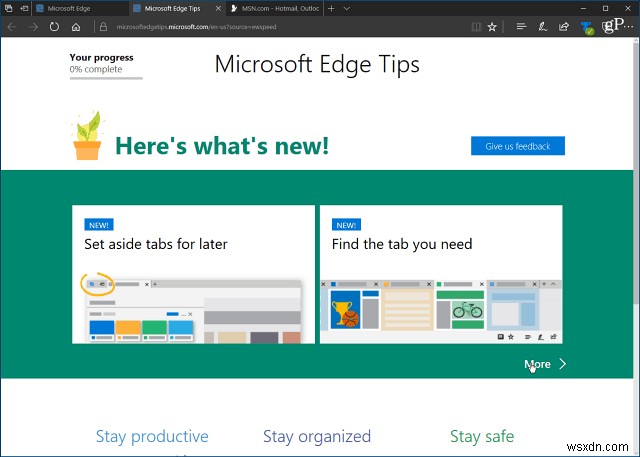
Task: Open the Stay organized section
Action: click(x=317, y=436)
